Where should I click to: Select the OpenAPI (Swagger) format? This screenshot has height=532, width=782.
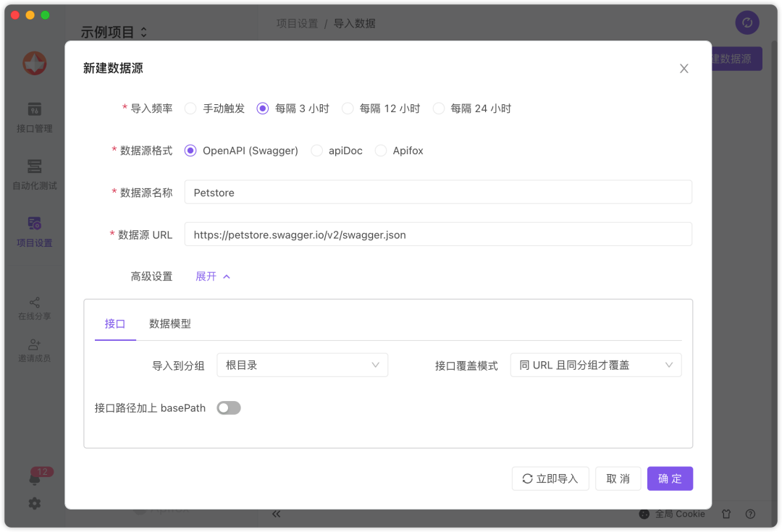190,151
